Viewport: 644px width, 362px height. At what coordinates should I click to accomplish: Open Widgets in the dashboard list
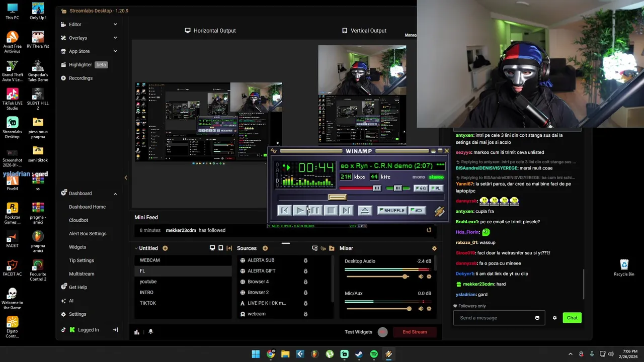[x=77, y=247]
